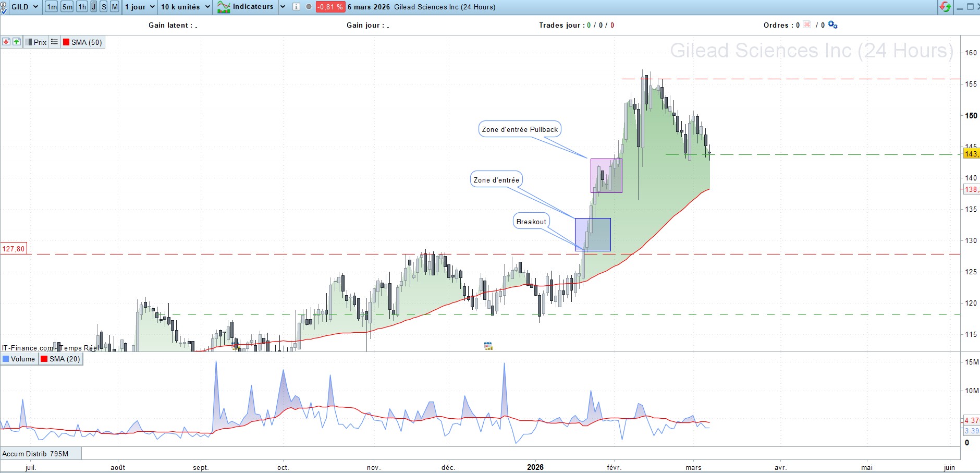Cancel orders with the red X icon
This screenshot has width=980, height=473.
[x=807, y=25]
